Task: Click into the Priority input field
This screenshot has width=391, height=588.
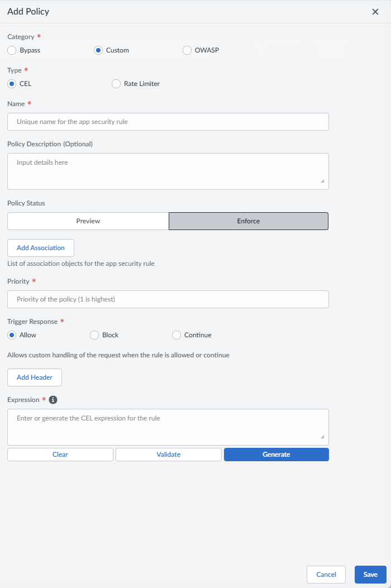Action: 168,299
